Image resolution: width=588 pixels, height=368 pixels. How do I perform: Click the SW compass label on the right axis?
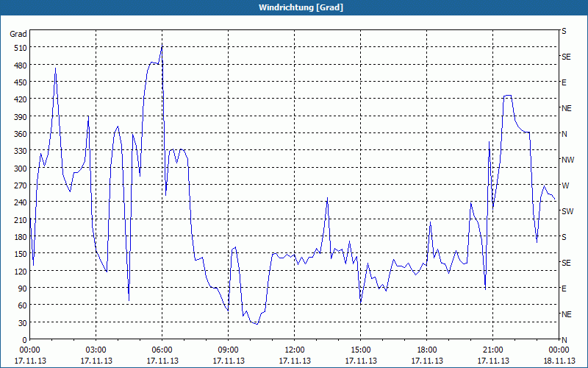567,211
